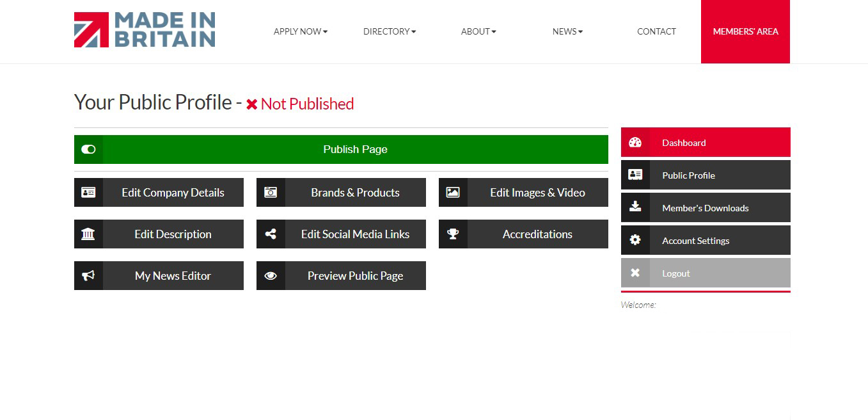The image size is (868, 420).
Task: Select Edit Images & Video
Action: (x=523, y=192)
